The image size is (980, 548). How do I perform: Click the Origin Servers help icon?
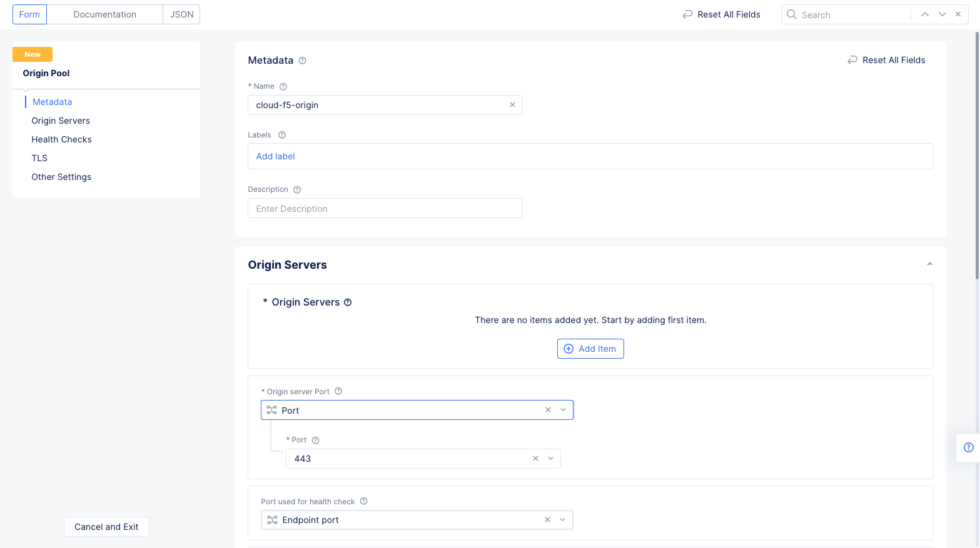tap(348, 302)
